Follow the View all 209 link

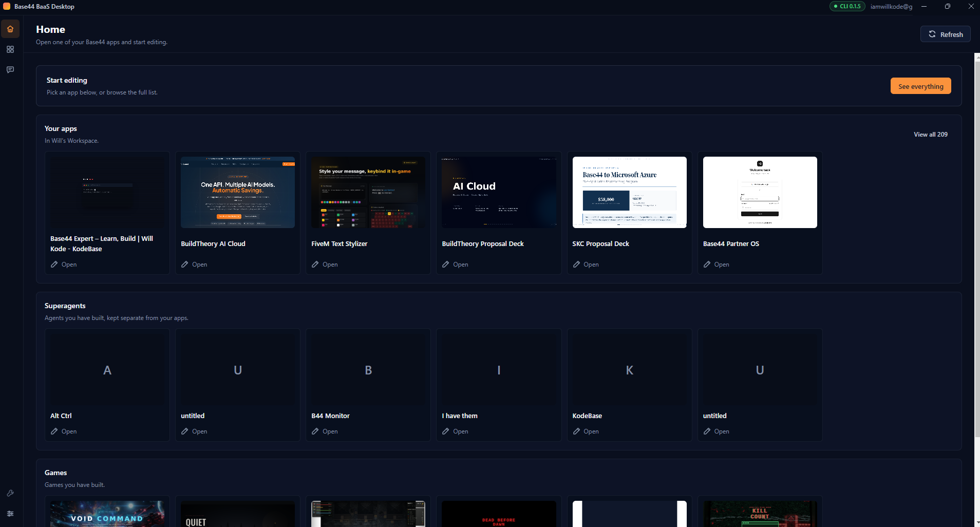[930, 135]
